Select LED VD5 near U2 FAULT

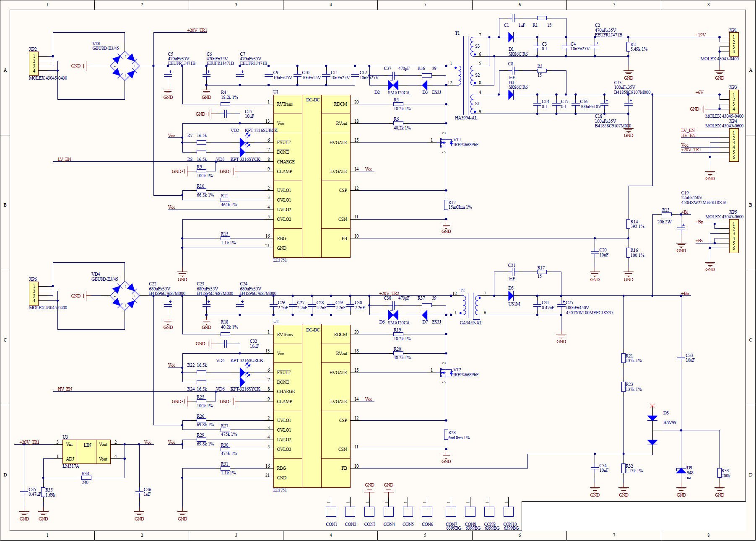(x=244, y=373)
